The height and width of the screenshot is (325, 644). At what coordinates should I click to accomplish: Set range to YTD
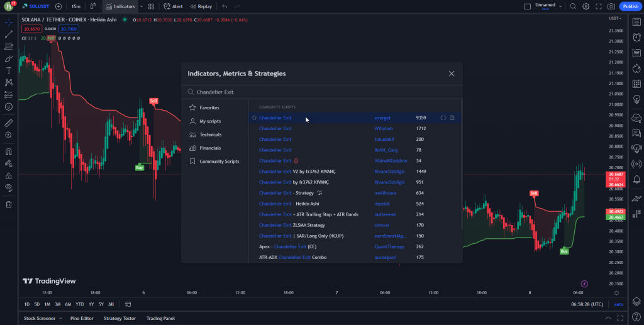tap(80, 304)
